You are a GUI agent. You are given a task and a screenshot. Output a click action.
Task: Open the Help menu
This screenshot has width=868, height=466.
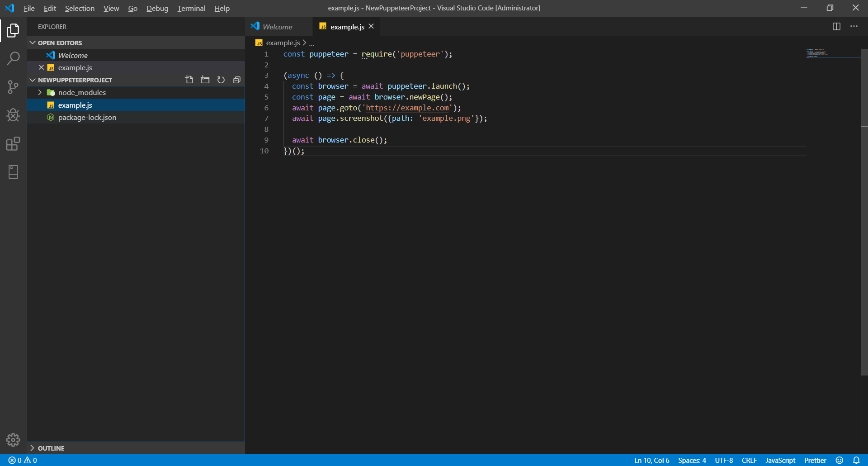[x=222, y=8]
